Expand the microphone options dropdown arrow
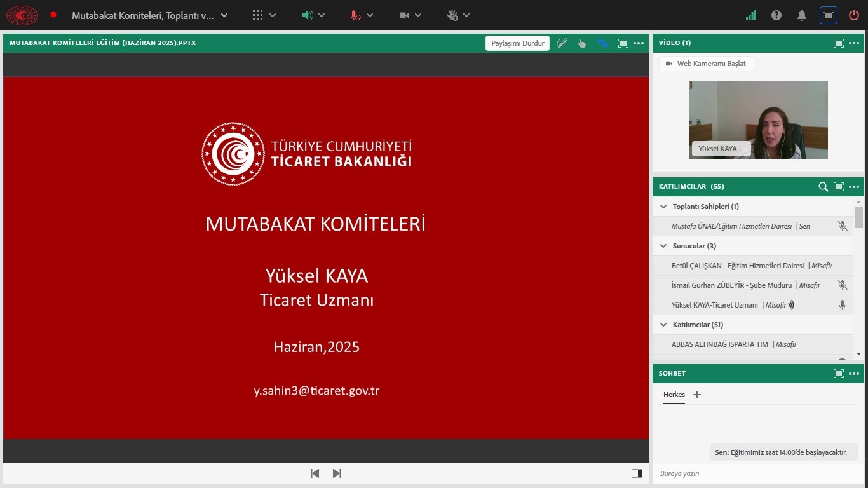 (x=370, y=15)
